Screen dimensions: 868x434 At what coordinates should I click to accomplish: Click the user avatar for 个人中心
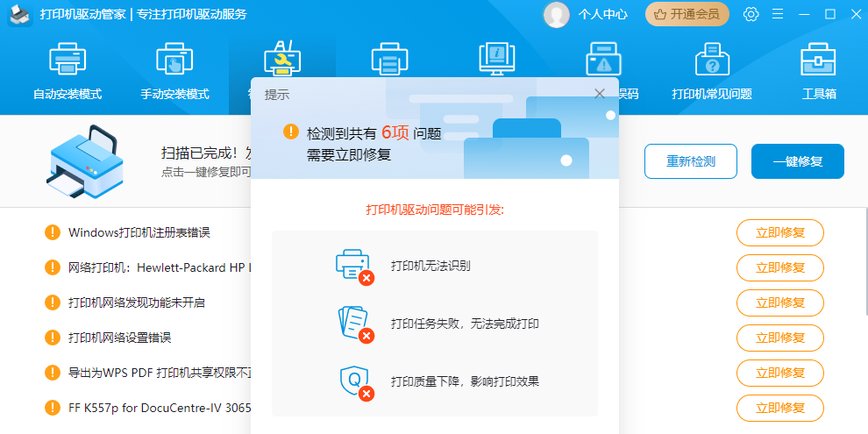[x=556, y=14]
